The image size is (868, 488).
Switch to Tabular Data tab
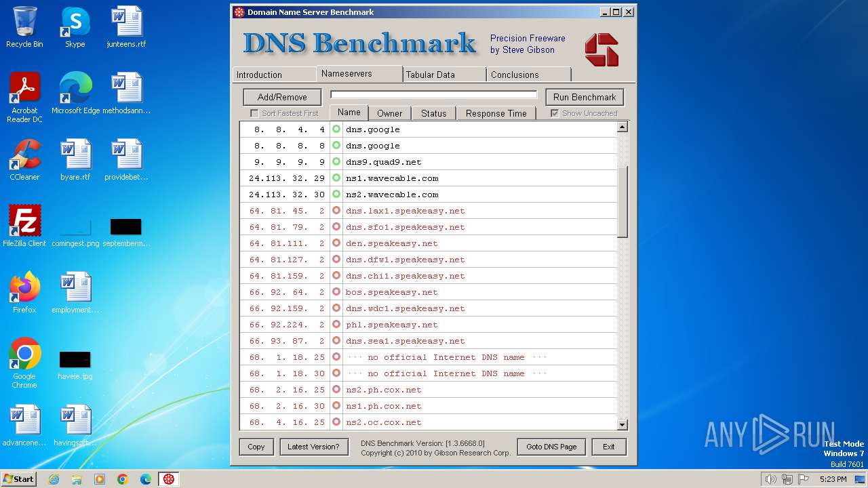444,75
